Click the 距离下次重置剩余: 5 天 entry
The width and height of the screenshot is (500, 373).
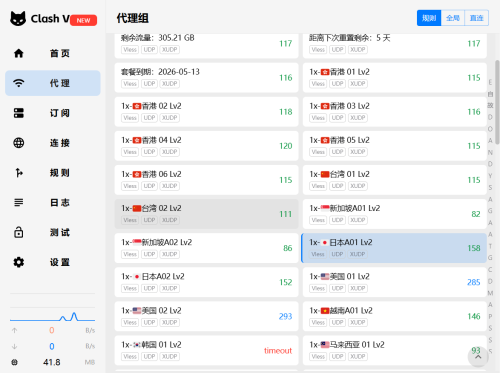[x=395, y=46]
